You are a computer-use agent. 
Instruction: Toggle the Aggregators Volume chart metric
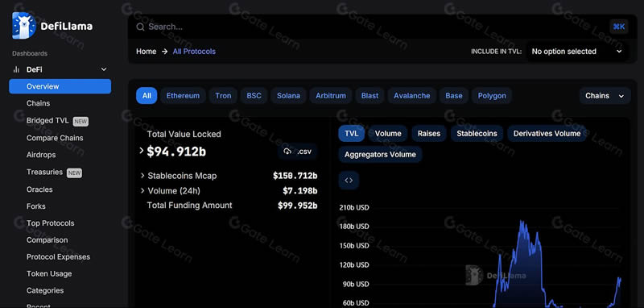click(x=380, y=155)
